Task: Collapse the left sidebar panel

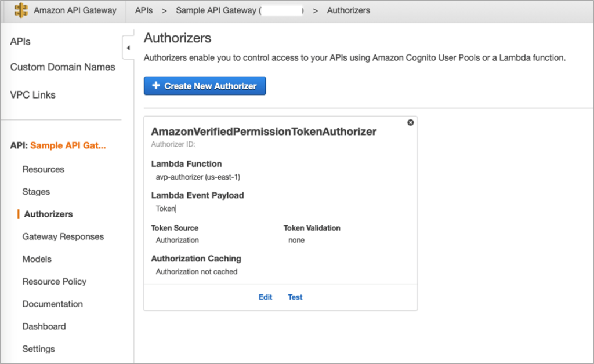Action: point(128,48)
